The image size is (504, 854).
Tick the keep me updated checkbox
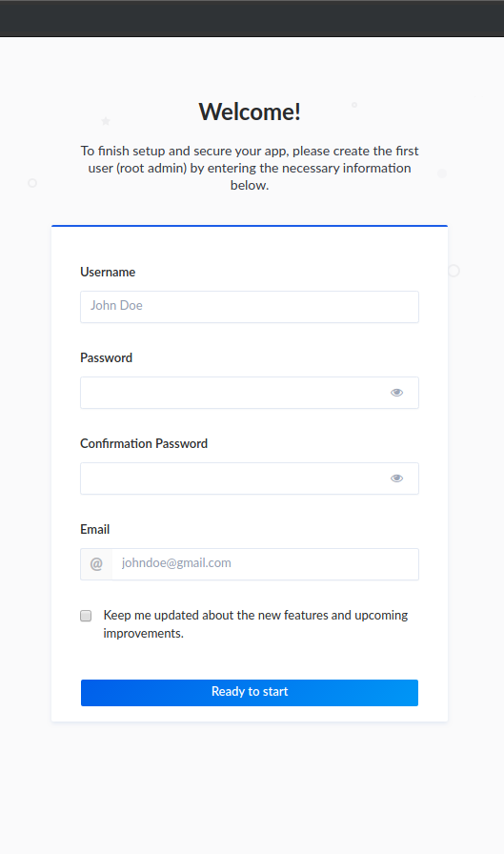point(86,616)
